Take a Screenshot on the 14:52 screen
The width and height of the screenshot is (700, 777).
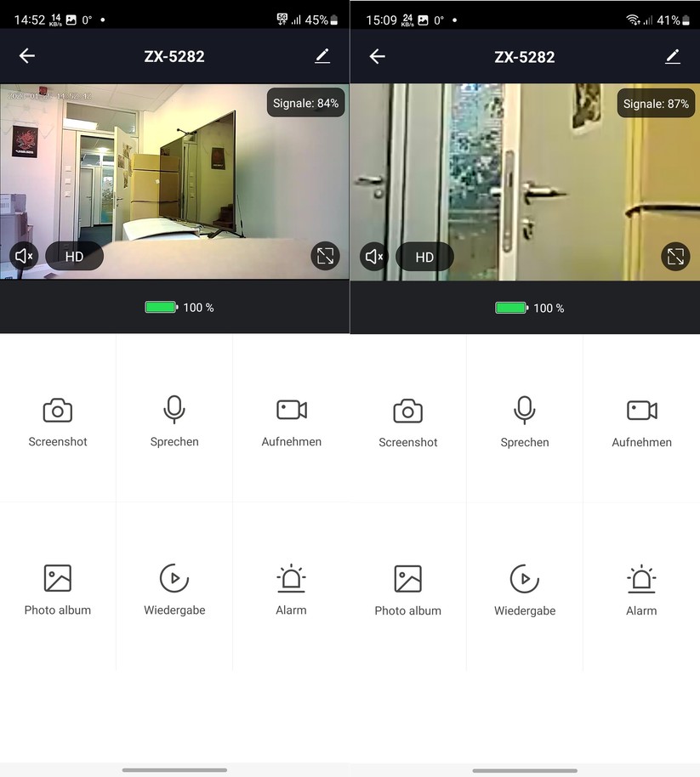click(58, 421)
